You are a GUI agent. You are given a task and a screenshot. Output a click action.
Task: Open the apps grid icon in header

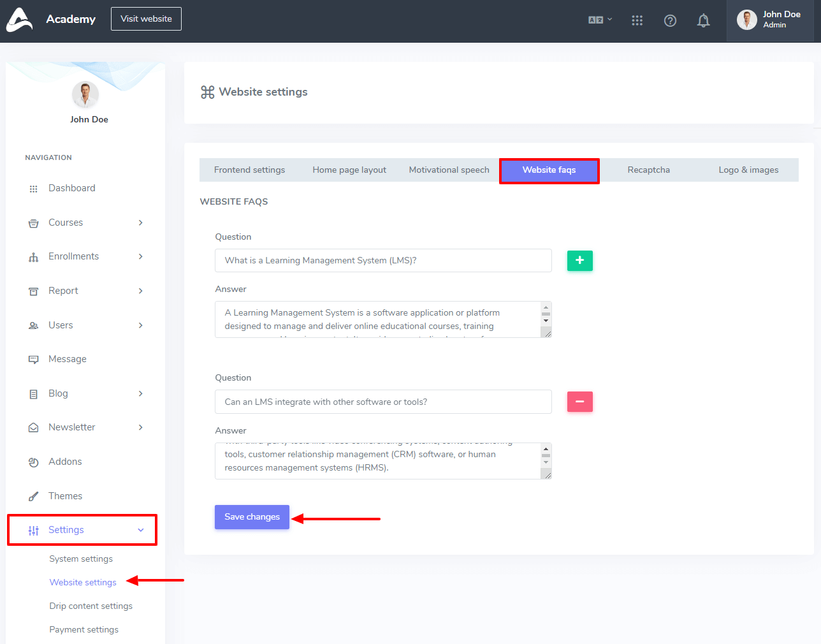637,21
